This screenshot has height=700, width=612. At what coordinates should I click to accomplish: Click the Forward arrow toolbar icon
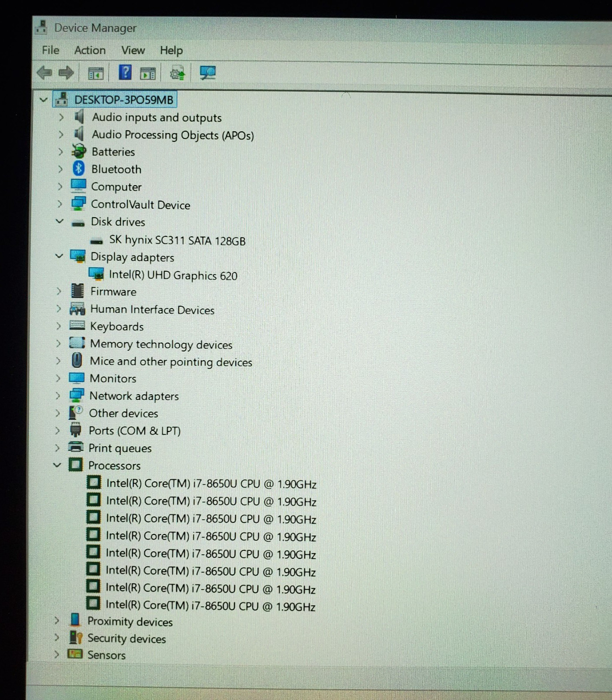click(x=66, y=73)
